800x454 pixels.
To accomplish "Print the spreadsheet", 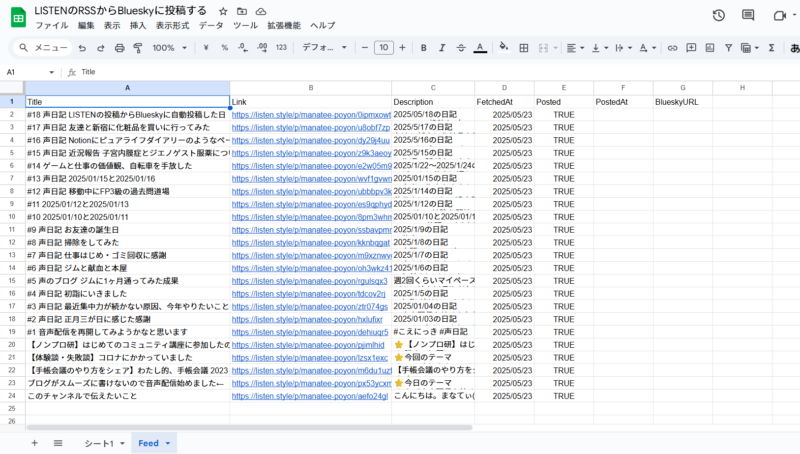I will pos(119,48).
